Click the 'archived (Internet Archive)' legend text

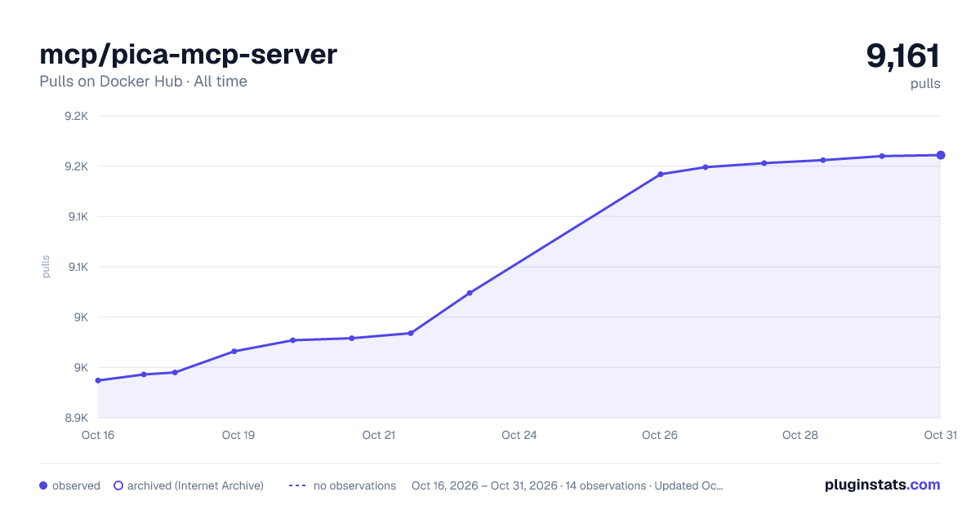pyautogui.click(x=195, y=485)
